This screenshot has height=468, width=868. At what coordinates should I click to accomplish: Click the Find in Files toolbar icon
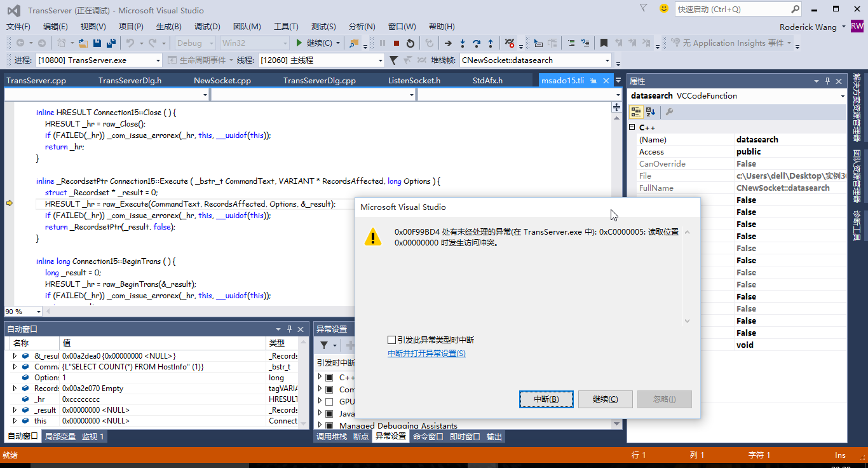[355, 43]
